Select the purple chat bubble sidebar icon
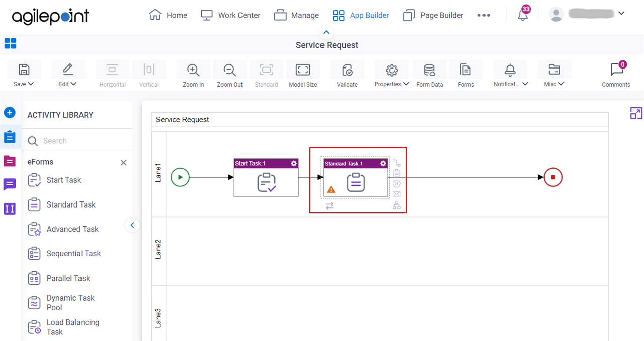The image size is (644, 341). [10, 184]
